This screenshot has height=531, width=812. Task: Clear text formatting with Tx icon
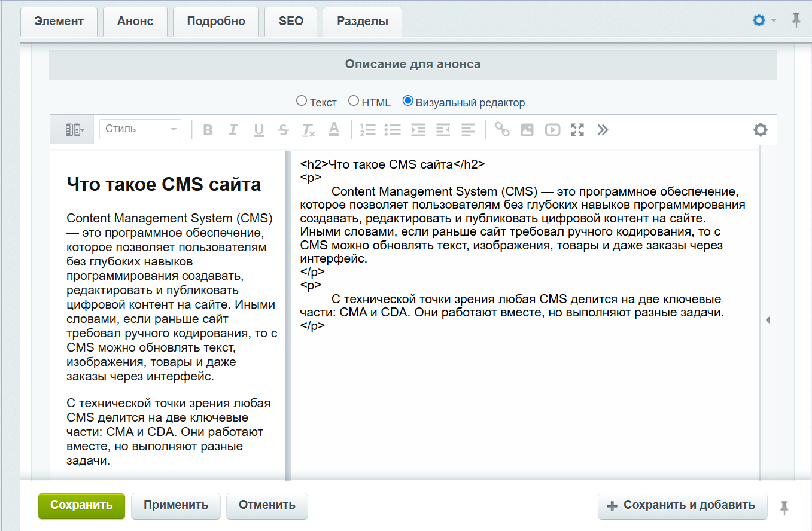coord(309,130)
